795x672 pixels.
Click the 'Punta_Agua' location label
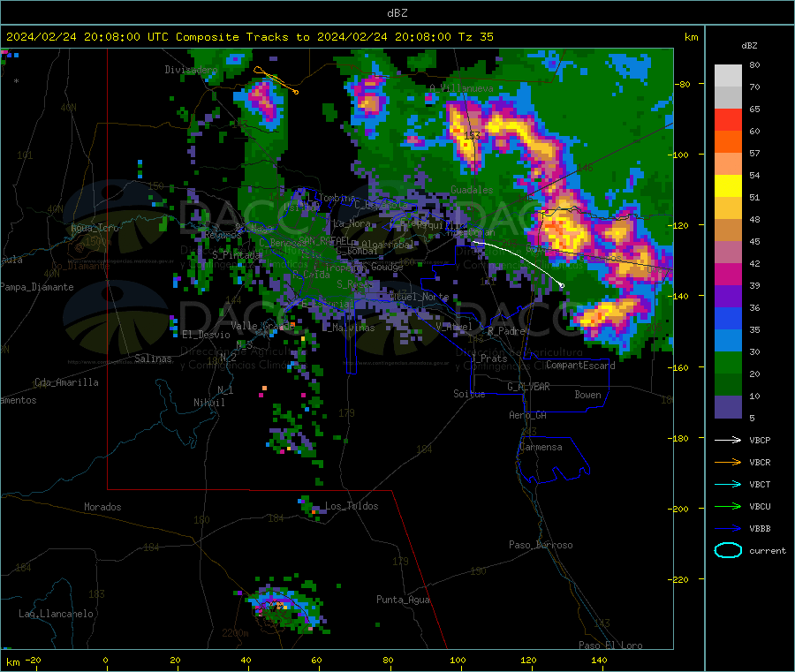403,600
